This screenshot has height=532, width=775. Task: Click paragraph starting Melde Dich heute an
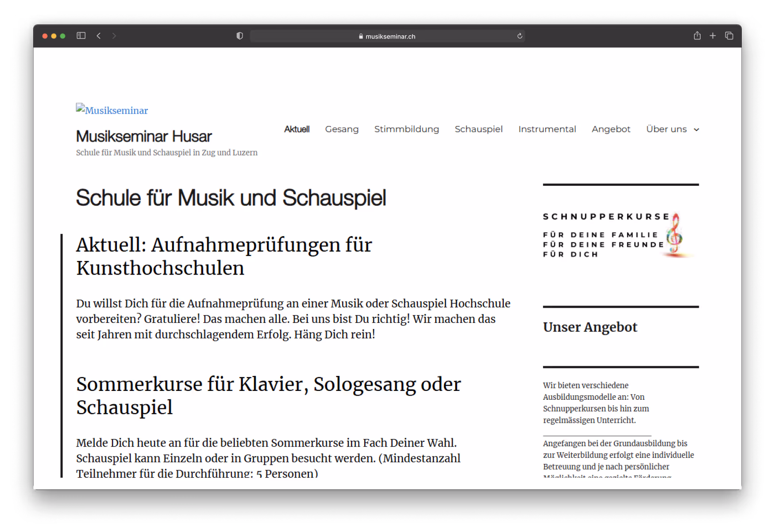[x=268, y=458]
